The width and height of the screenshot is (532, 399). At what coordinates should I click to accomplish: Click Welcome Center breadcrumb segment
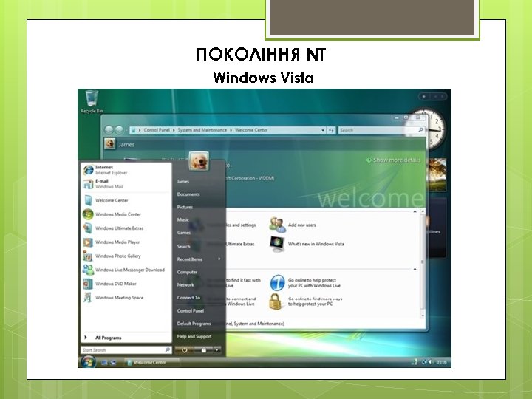coord(251,130)
